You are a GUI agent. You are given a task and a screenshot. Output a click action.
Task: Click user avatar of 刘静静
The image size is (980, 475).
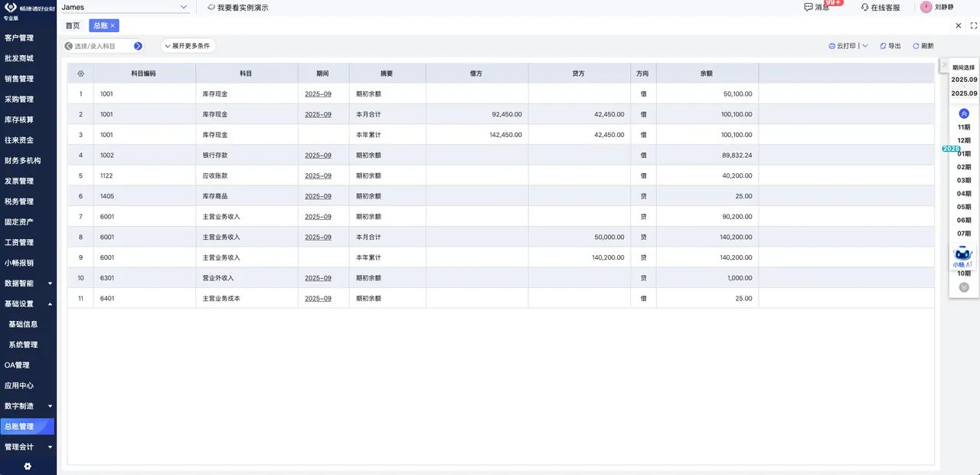(926, 7)
